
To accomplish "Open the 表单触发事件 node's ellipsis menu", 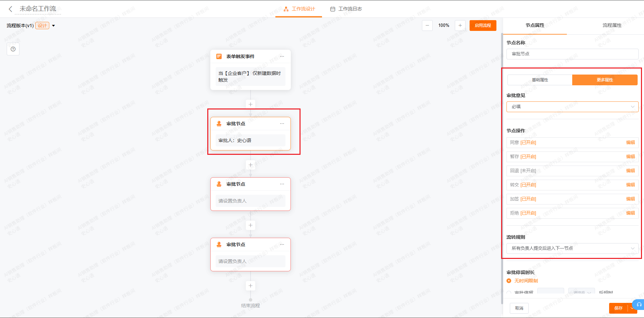I will 282,56.
